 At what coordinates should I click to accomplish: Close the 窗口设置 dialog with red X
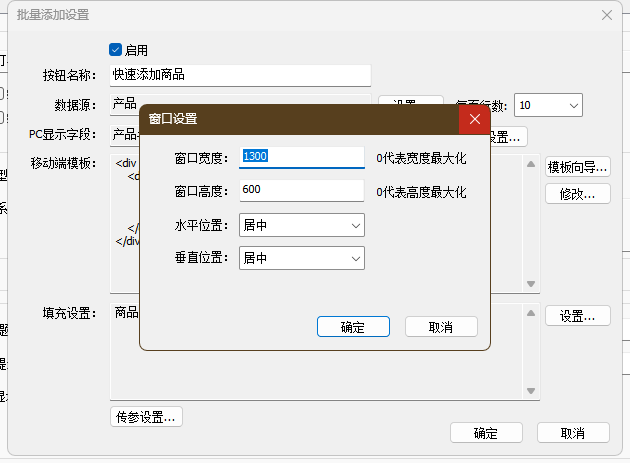point(474,118)
